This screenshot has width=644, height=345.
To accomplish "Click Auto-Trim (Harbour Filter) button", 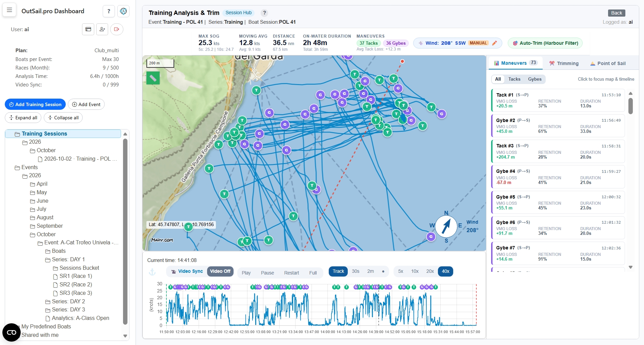I will 545,43.
